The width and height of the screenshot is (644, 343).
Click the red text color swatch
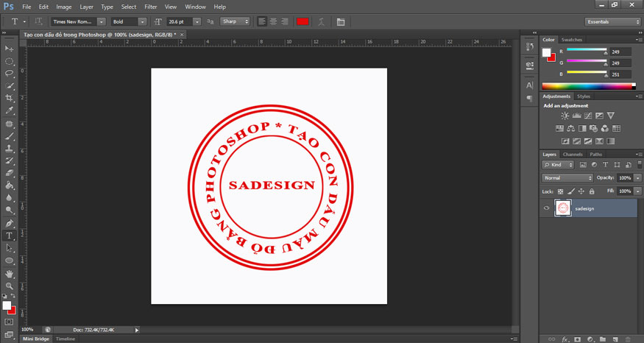302,22
